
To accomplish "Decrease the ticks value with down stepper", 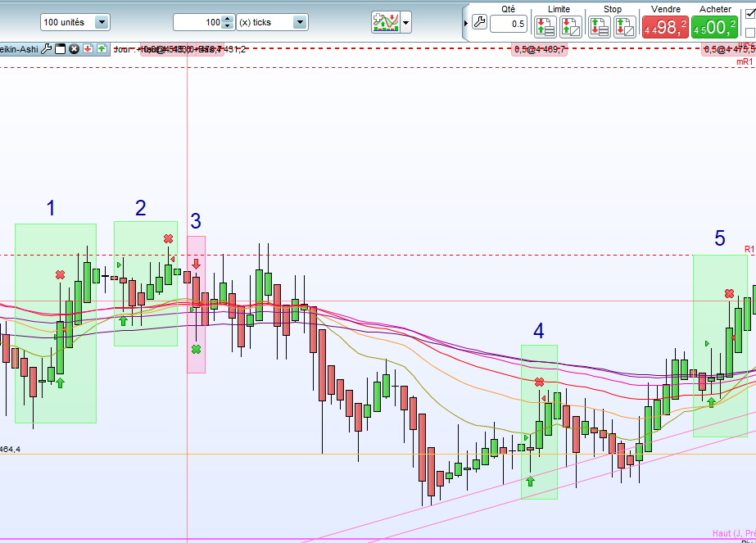I will (228, 26).
